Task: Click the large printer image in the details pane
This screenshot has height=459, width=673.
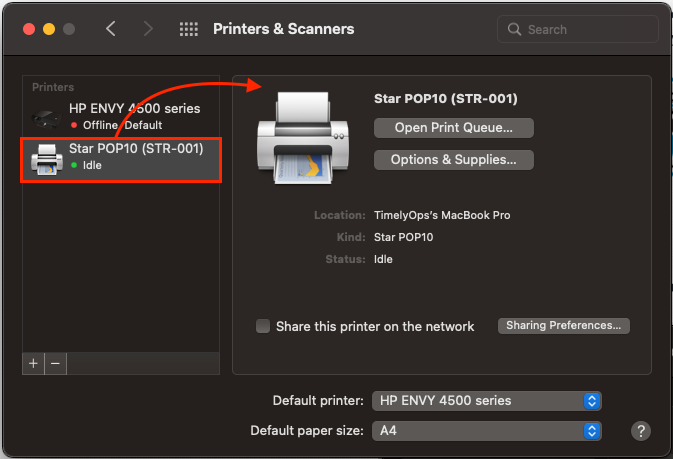Action: point(303,138)
